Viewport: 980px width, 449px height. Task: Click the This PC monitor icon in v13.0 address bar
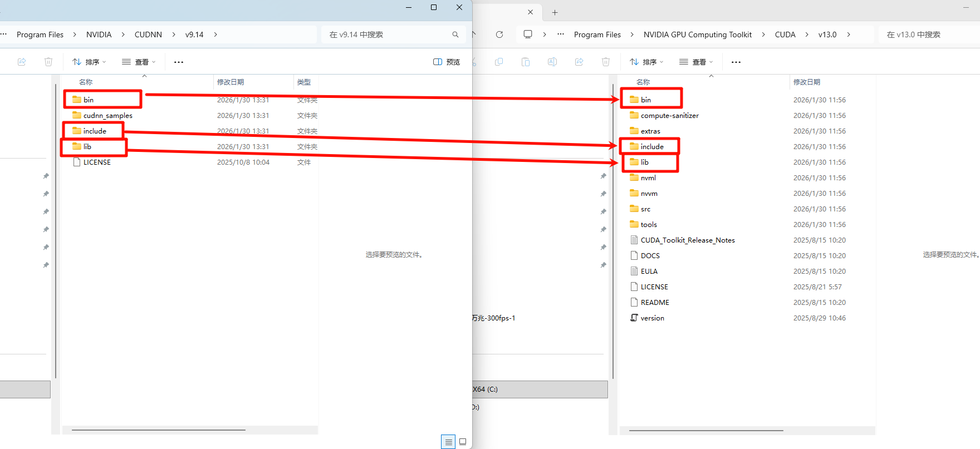[x=528, y=34]
